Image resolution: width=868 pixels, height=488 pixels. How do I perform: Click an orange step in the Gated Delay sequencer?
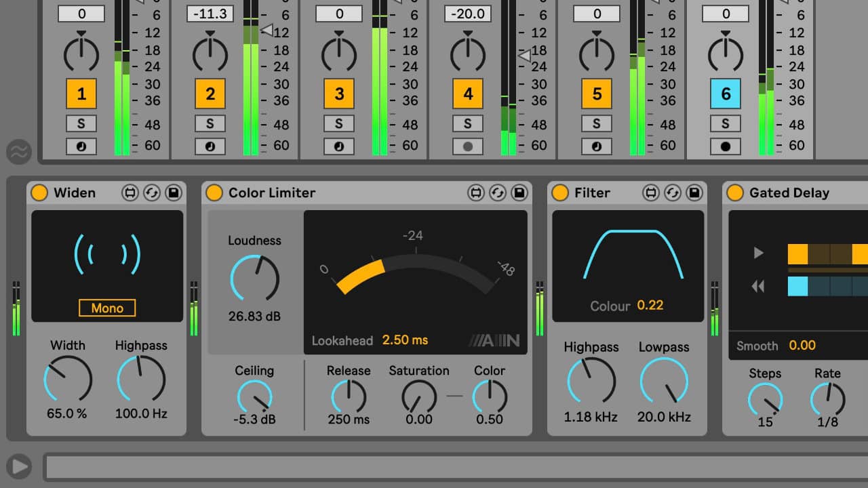tap(797, 253)
